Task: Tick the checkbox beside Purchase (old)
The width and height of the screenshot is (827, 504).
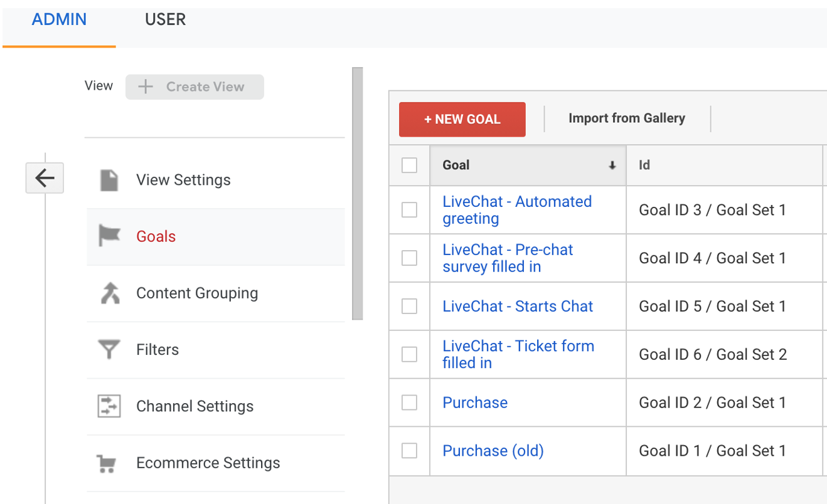Action: [x=409, y=451]
